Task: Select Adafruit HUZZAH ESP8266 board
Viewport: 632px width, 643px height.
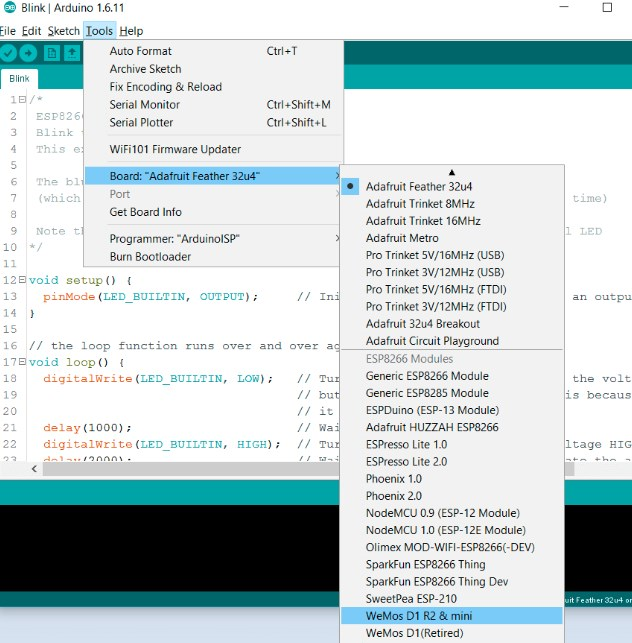Action: pyautogui.click(x=453, y=427)
